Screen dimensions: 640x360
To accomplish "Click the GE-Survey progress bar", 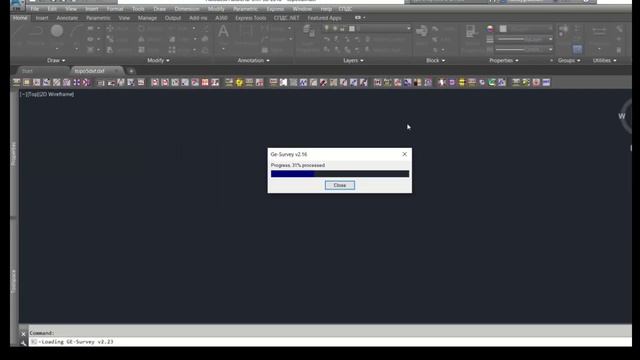I will (x=340, y=174).
